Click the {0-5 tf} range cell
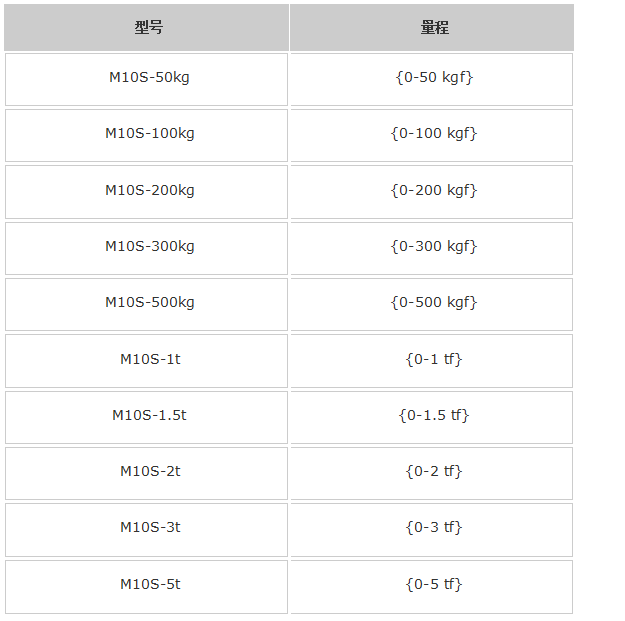Screen dimensions: 625x621 pos(434,584)
